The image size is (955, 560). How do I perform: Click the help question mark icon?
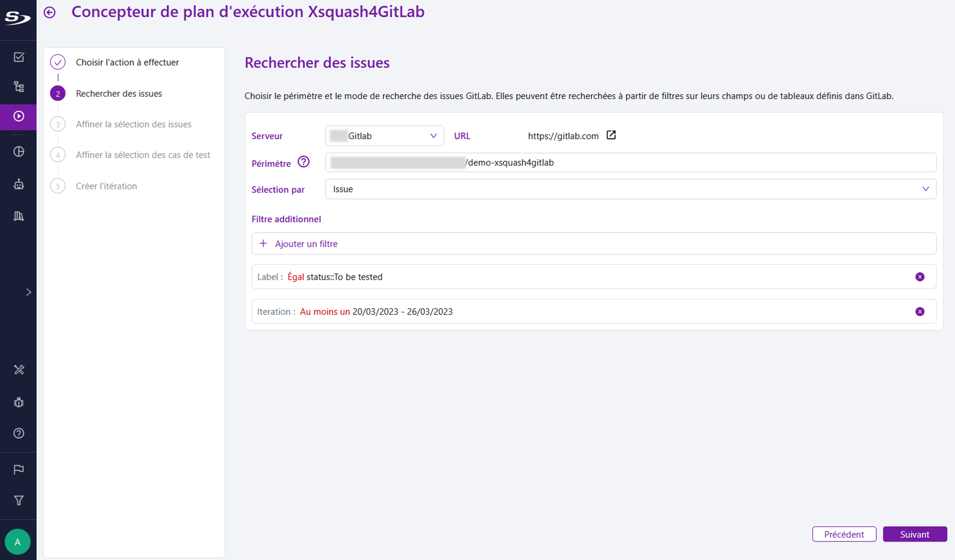pos(18,433)
